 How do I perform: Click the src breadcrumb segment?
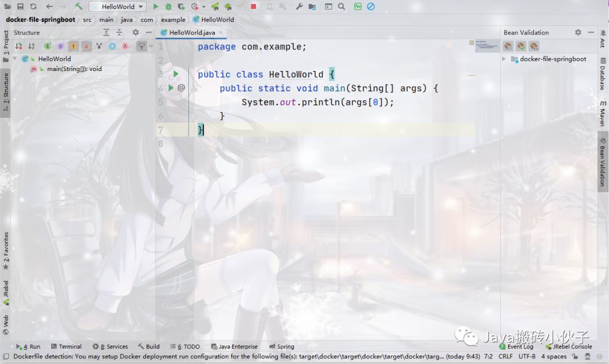(x=87, y=19)
